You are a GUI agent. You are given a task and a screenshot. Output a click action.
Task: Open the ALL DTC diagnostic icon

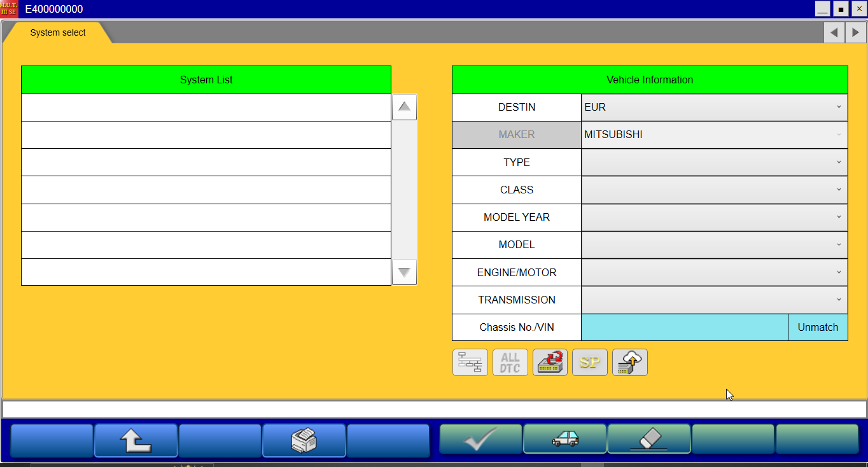coord(510,363)
